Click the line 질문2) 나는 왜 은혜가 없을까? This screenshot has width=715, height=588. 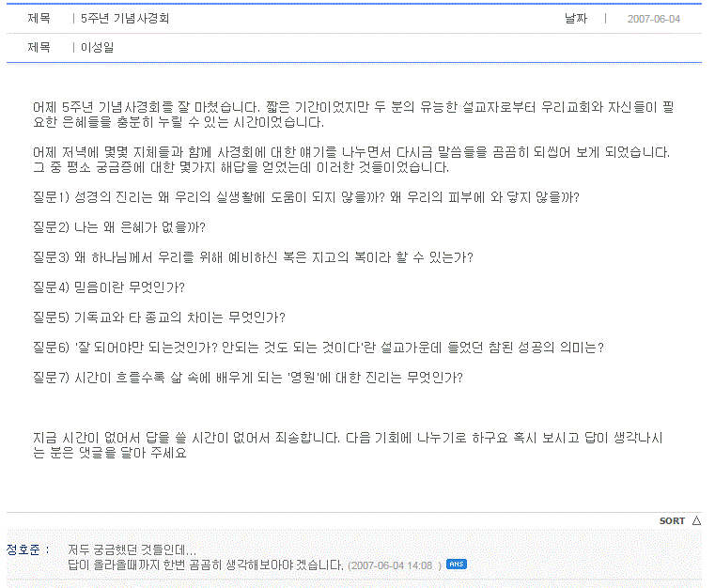tap(119, 227)
